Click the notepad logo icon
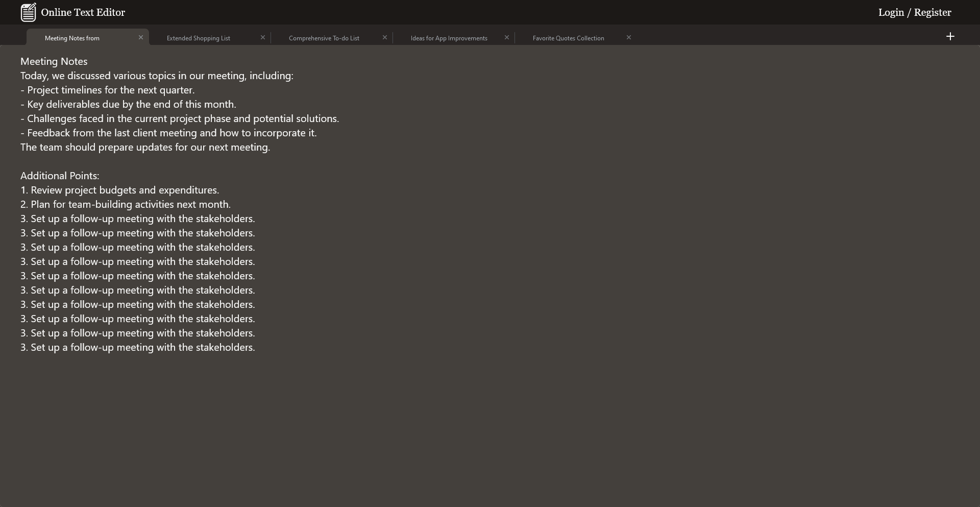The image size is (980, 507). pyautogui.click(x=28, y=12)
